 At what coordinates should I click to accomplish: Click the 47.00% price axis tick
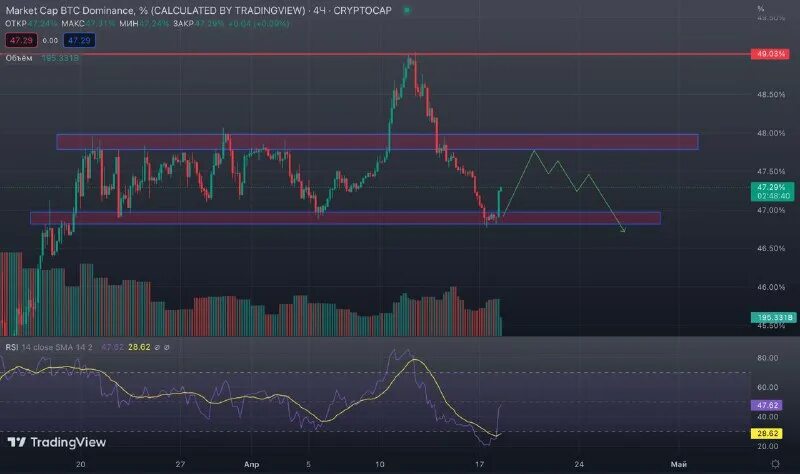[x=771, y=210]
